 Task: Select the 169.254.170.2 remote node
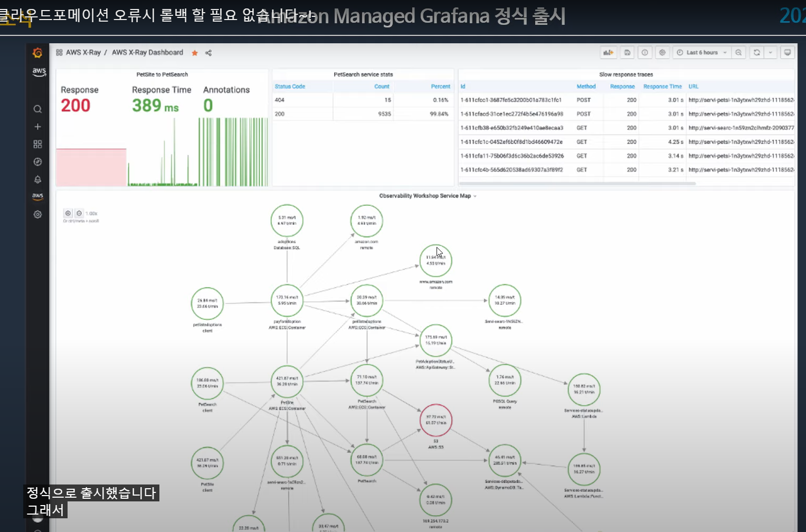coord(435,500)
